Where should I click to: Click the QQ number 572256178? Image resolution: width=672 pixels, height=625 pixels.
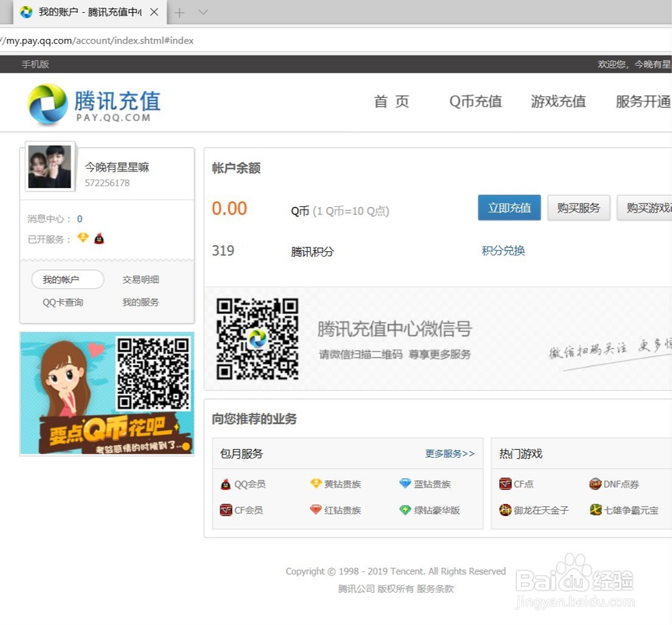pos(107,183)
